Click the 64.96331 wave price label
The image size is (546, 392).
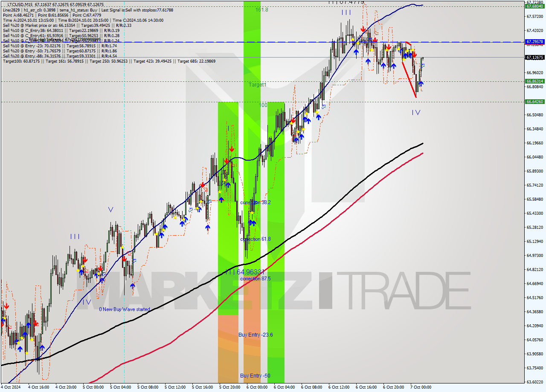point(250,272)
